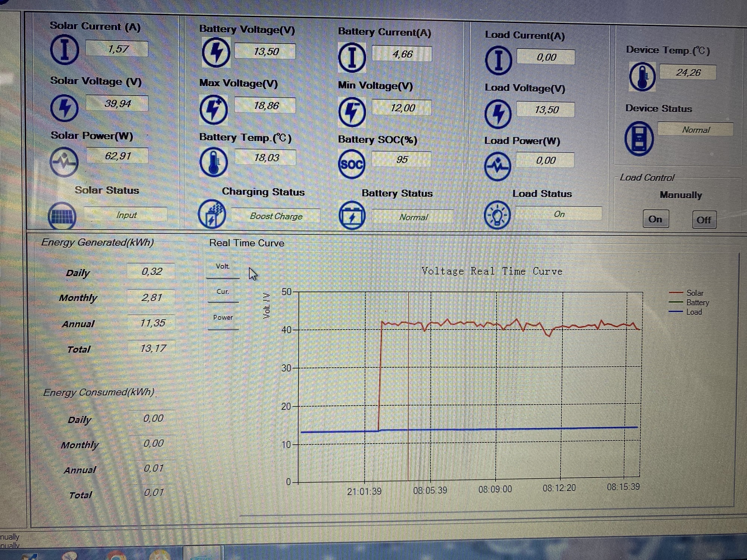The width and height of the screenshot is (747, 560).
Task: Click the Battery Status icon
Action: [352, 215]
